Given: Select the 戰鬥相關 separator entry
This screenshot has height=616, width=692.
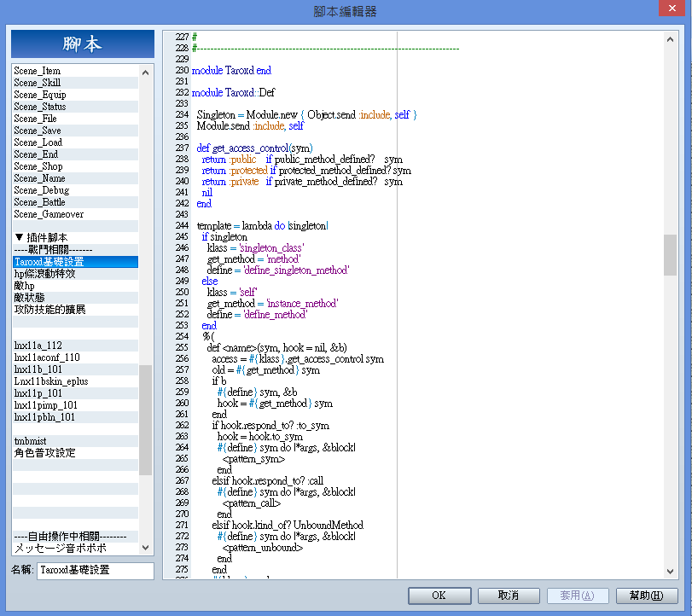Looking at the screenshot, I should pyautogui.click(x=75, y=250).
